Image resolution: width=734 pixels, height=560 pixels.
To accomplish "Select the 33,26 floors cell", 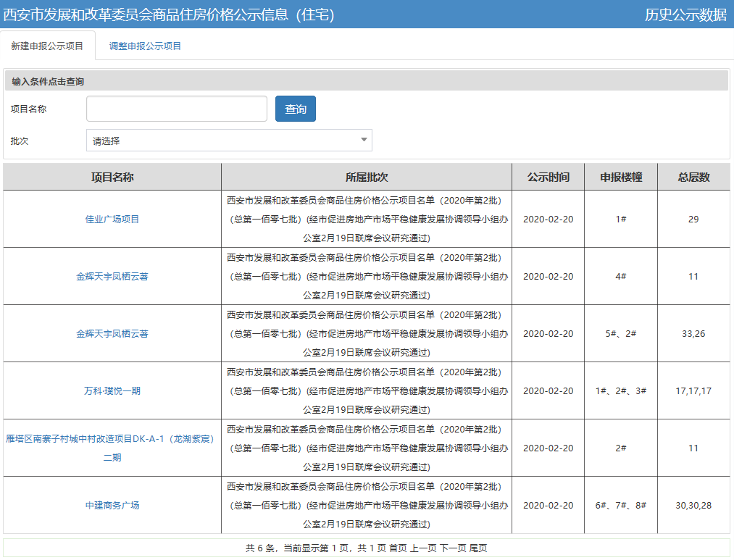I will [693, 333].
